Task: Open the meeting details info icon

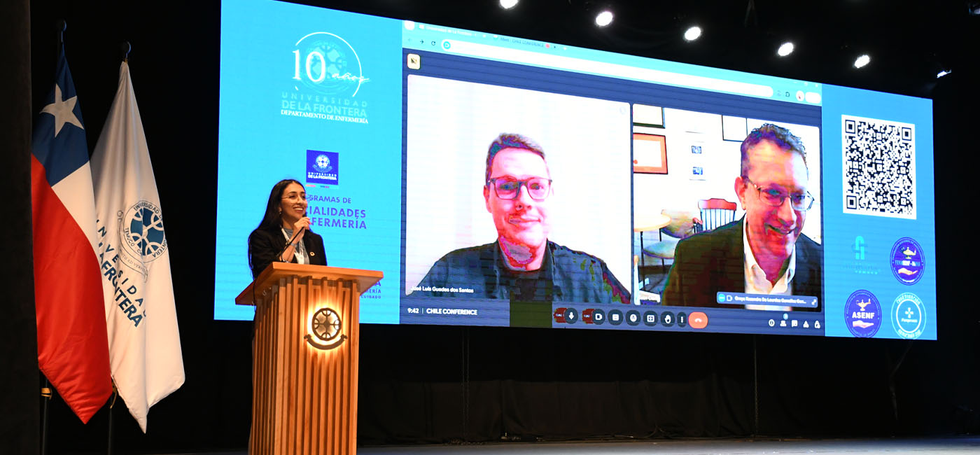Action: coord(771,323)
